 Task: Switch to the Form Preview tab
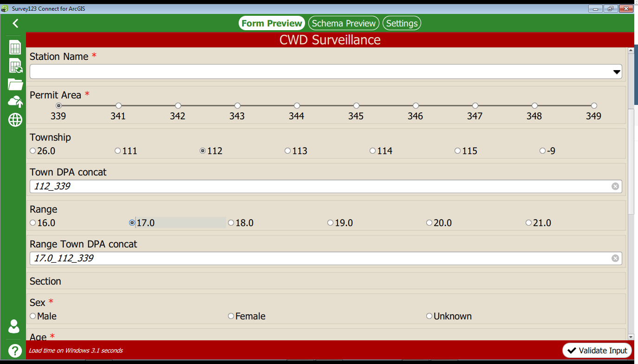click(x=272, y=23)
